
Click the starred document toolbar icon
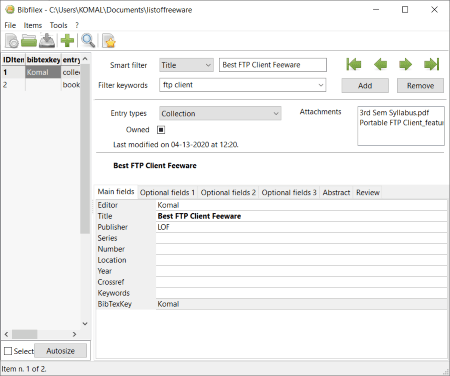tap(109, 41)
